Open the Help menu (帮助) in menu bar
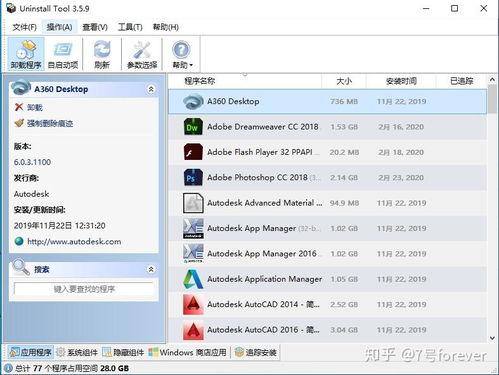Viewport: 499px width, 375px height. (166, 27)
